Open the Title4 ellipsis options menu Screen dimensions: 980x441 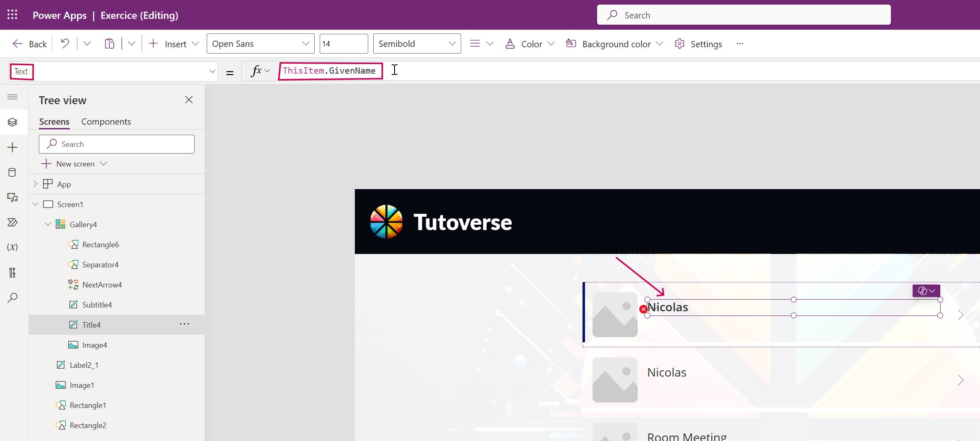pos(185,324)
